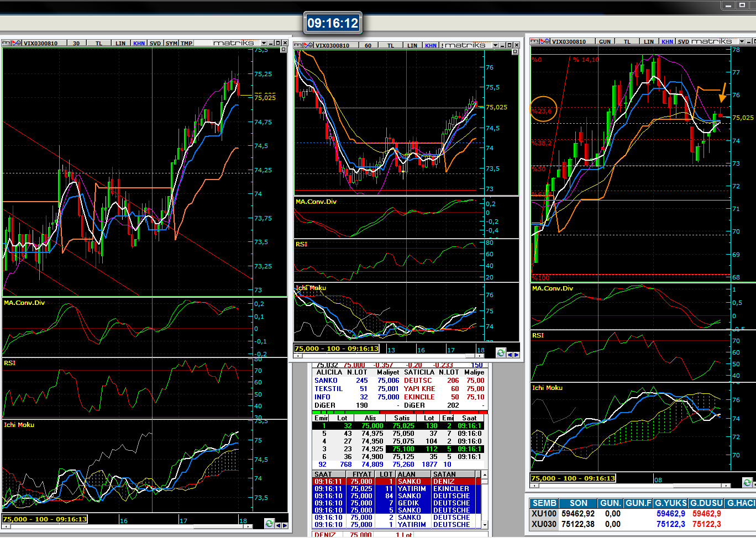Toggle KHN mode in the left chart toolbar
756x538 pixels.
pyautogui.click(x=139, y=43)
